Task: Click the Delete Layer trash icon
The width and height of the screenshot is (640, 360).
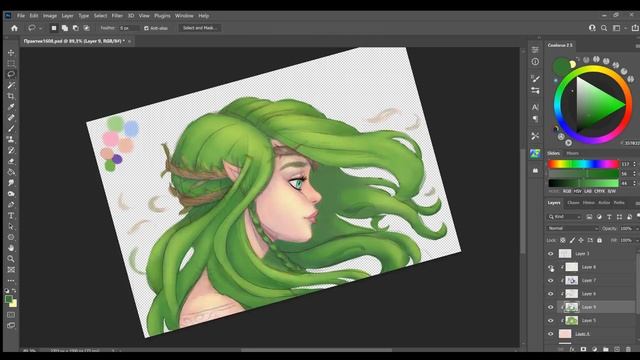Action: coord(628,349)
